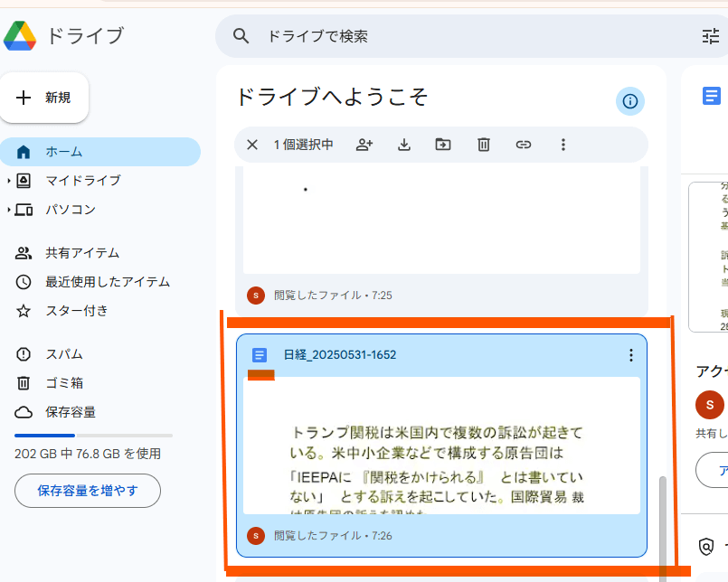728x582 pixels.
Task: Click the file list vertical scrollbar
Action: pos(663,527)
